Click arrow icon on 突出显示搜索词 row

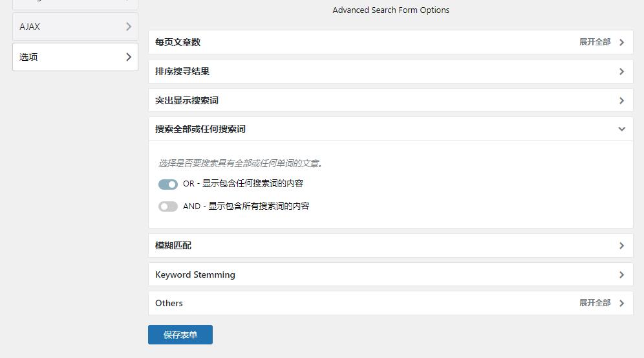tap(621, 101)
